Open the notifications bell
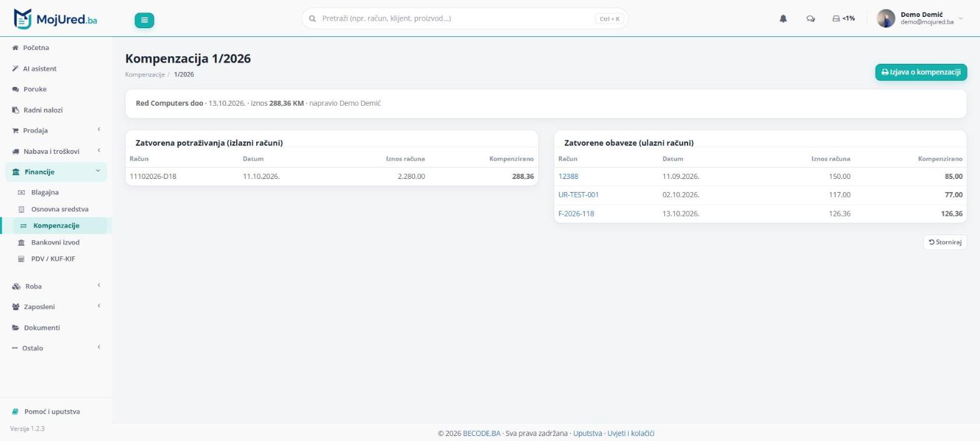Image resolution: width=980 pixels, height=441 pixels. point(783,19)
